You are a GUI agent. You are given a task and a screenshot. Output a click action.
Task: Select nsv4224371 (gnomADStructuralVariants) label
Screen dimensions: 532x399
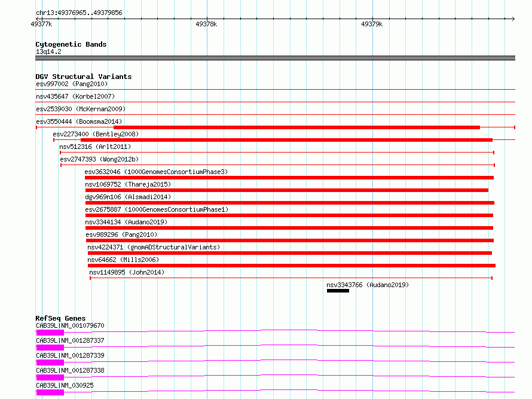(154, 247)
